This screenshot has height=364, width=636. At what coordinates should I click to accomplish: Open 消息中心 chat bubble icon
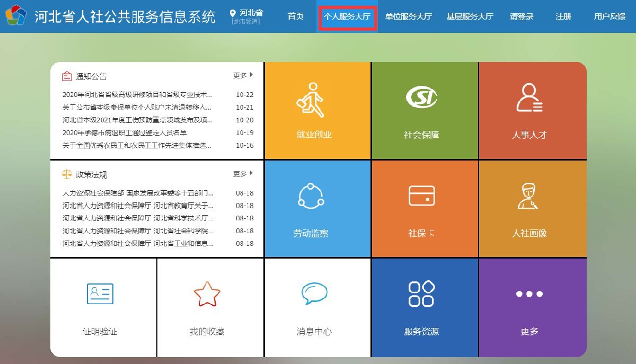tap(314, 294)
